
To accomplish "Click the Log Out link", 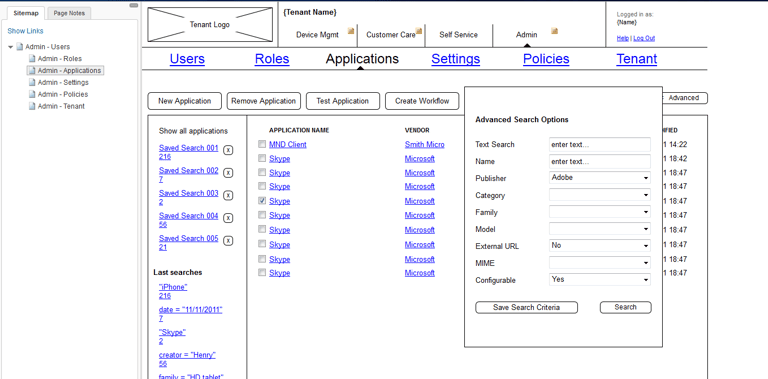I will point(644,38).
